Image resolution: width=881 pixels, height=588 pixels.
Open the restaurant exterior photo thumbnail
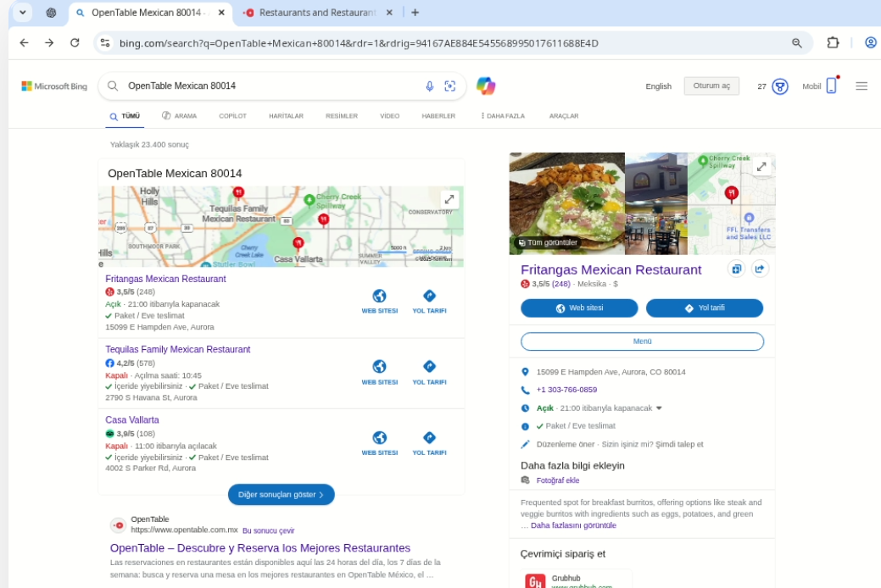click(x=655, y=179)
